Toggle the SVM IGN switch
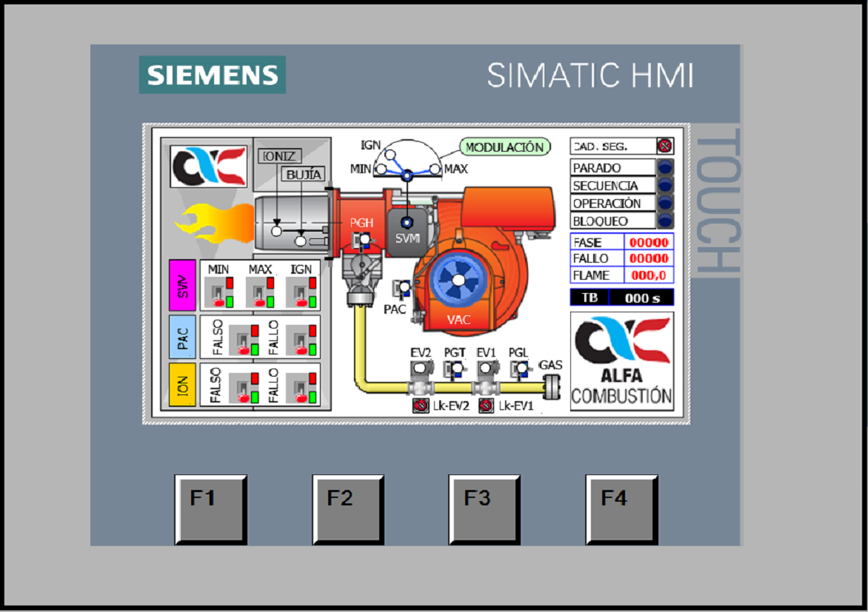The height and width of the screenshot is (612, 868). [302, 292]
